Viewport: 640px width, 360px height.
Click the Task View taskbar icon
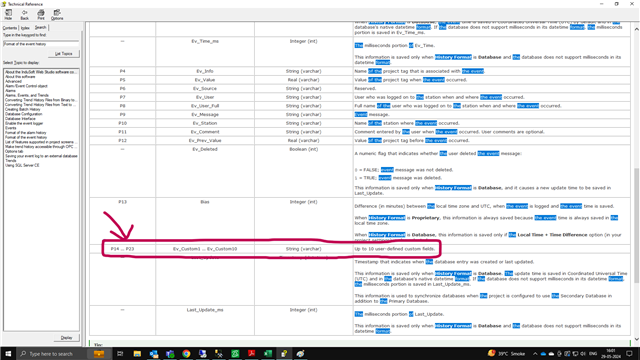[120, 353]
